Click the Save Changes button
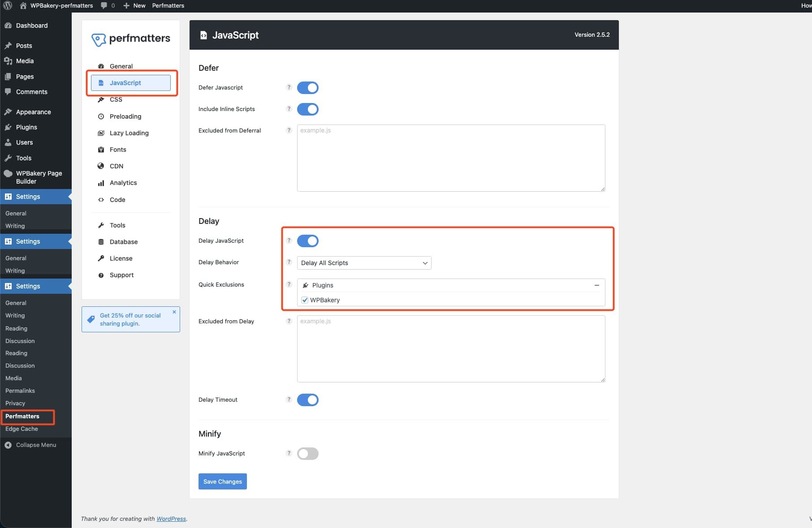812x528 pixels. (x=222, y=481)
